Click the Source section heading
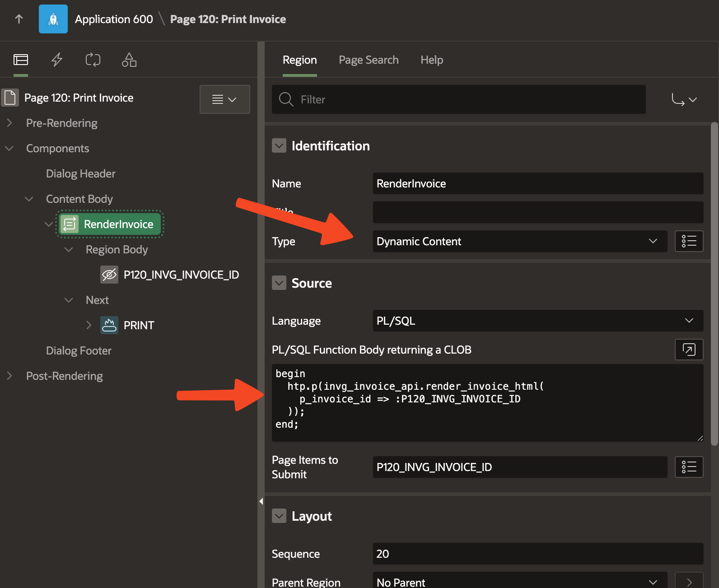 [x=312, y=283]
